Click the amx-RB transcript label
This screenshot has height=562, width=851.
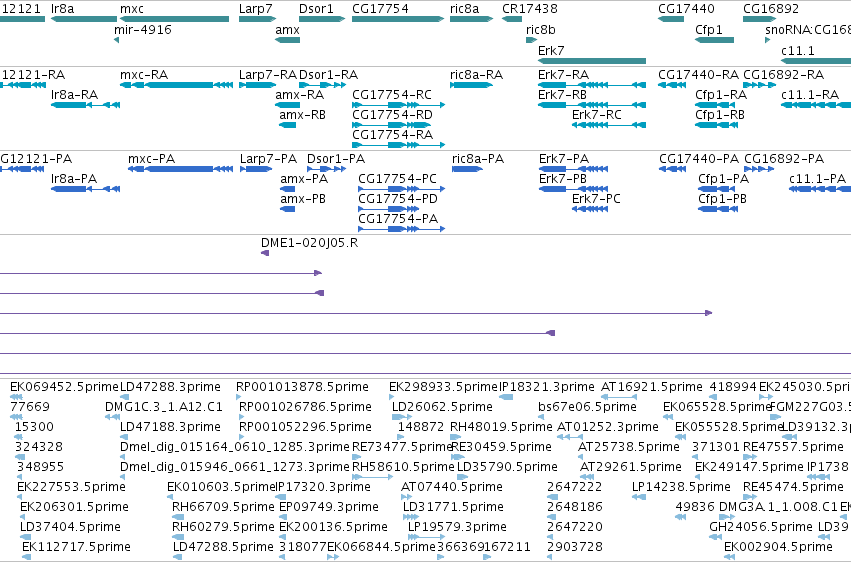pyautogui.click(x=302, y=114)
